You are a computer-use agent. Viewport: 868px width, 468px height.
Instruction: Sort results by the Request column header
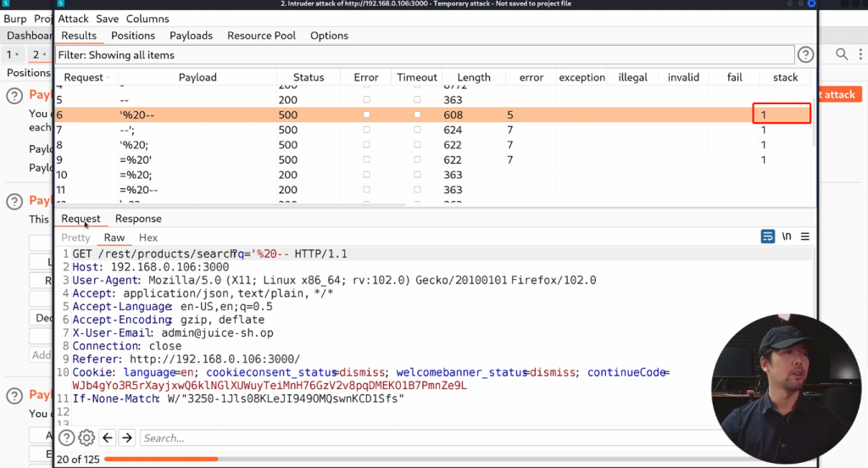[83, 77]
